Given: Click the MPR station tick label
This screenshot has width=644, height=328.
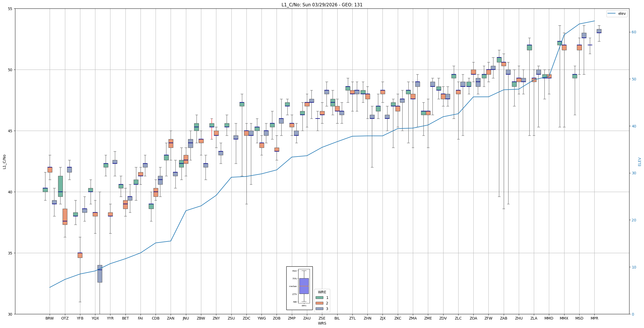Looking at the screenshot, I should tap(594, 318).
